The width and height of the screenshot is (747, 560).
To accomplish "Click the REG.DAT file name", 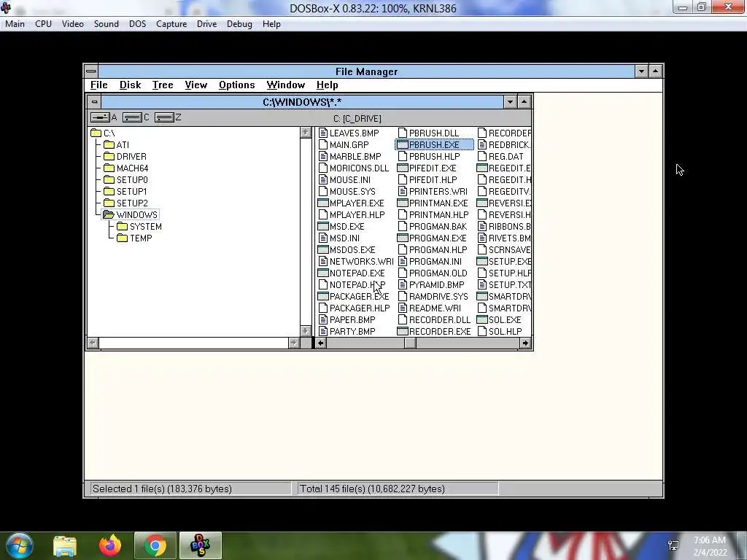I will [506, 156].
